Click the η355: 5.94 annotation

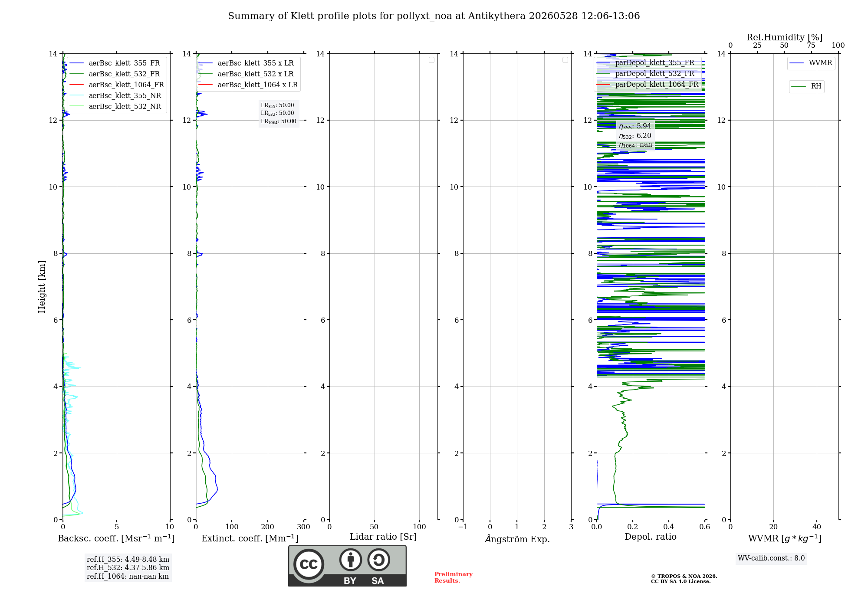click(x=635, y=126)
